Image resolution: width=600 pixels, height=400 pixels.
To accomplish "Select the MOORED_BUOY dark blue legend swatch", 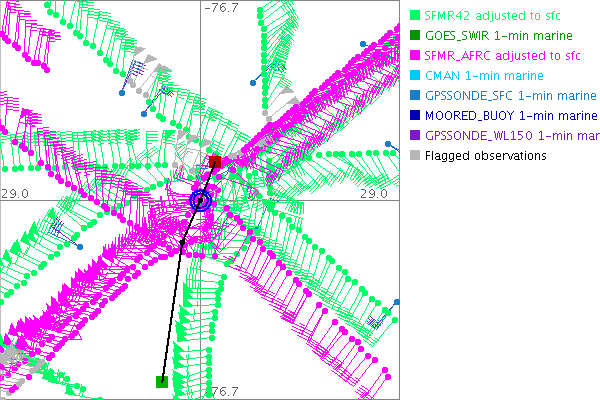I will click(x=415, y=116).
